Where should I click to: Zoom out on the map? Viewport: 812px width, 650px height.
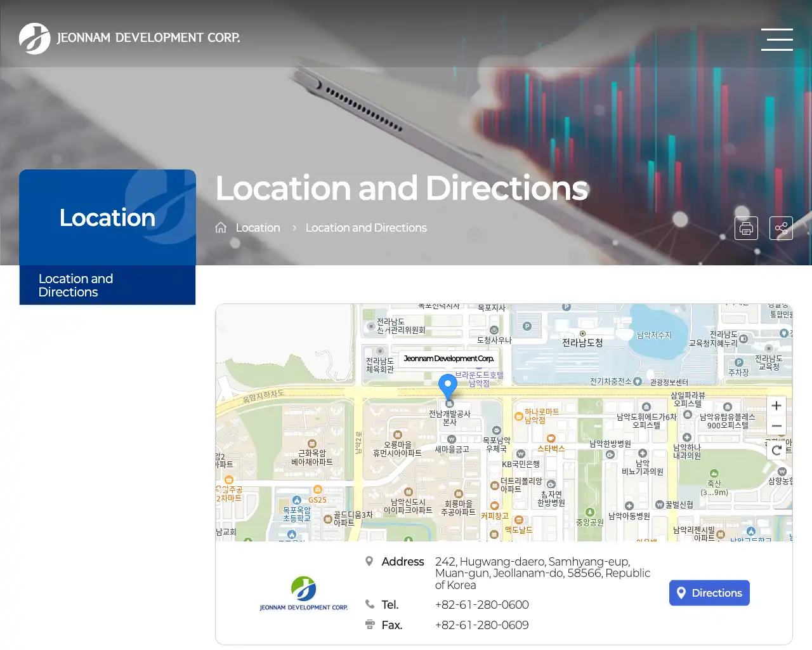tap(776, 426)
